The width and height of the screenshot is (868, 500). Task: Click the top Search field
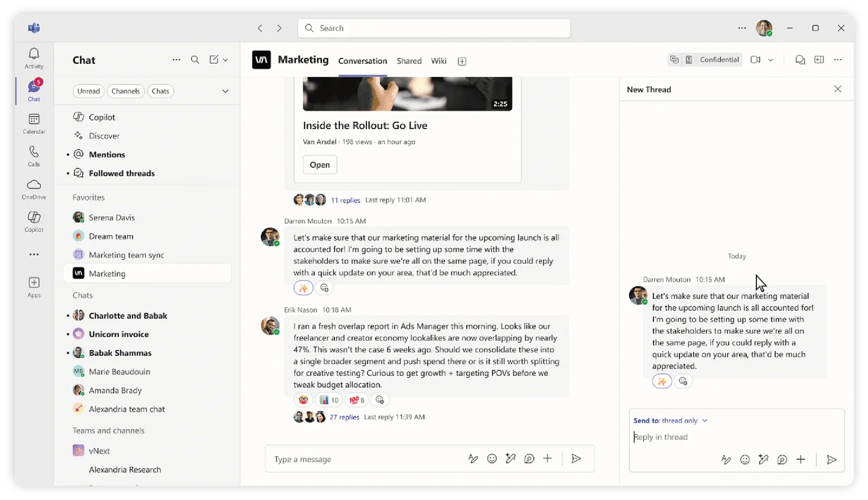(434, 28)
